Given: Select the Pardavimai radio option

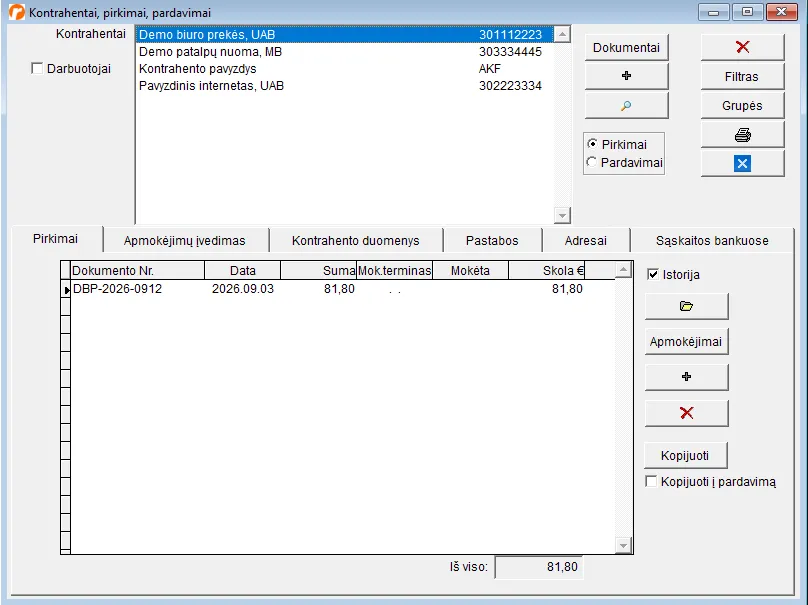Looking at the screenshot, I should pyautogui.click(x=592, y=162).
